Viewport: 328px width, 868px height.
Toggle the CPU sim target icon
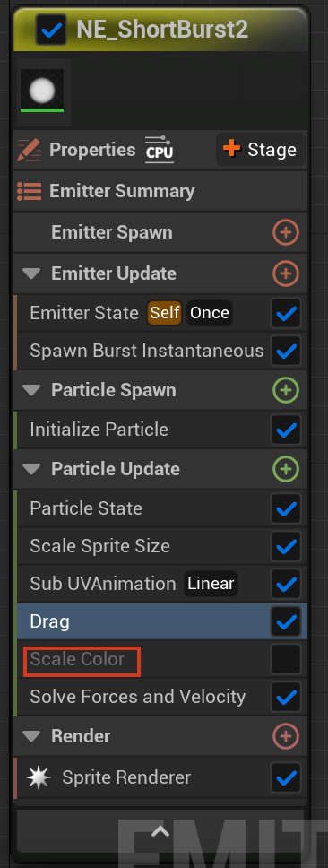(160, 150)
